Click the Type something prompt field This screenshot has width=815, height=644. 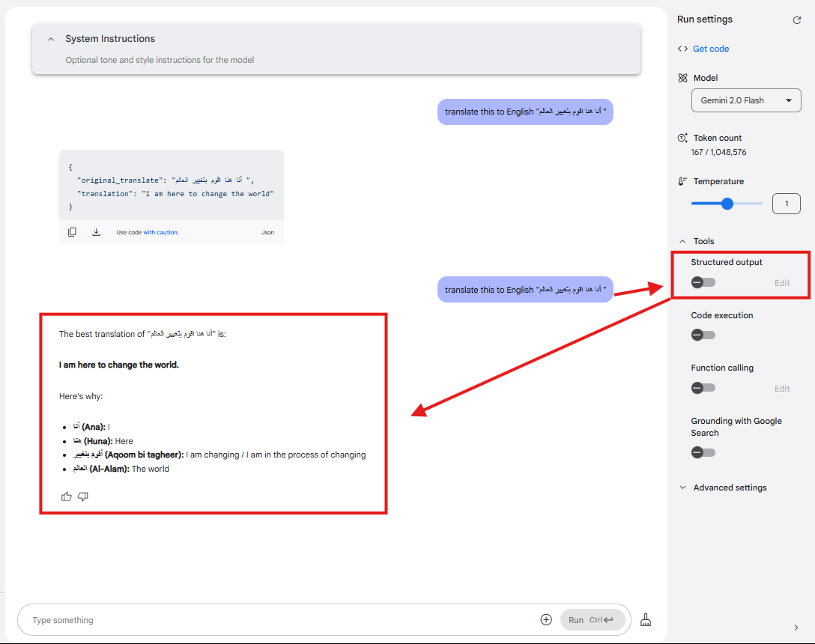coord(277,620)
